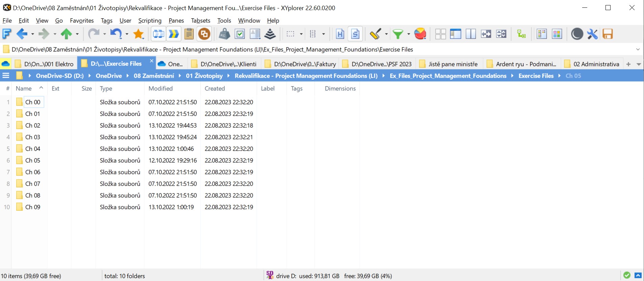The width and height of the screenshot is (644, 281).
Task: Expand the address bar dropdown arrow
Action: coord(638,49)
